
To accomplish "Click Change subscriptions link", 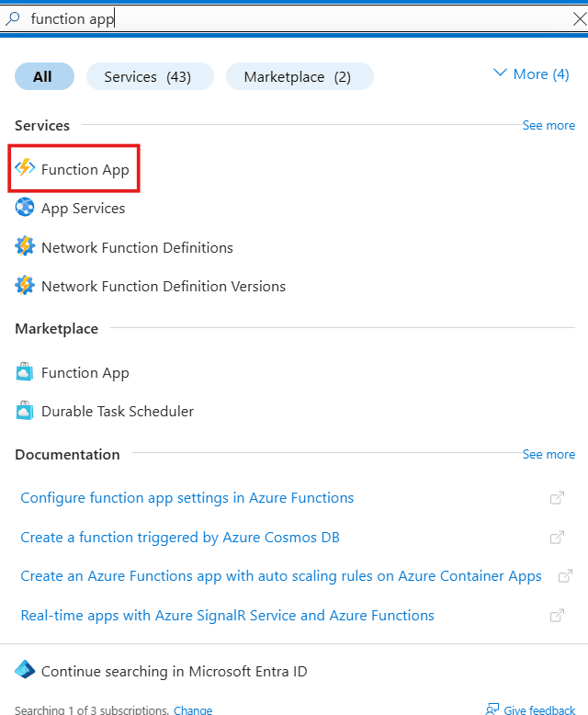I will click(193, 710).
